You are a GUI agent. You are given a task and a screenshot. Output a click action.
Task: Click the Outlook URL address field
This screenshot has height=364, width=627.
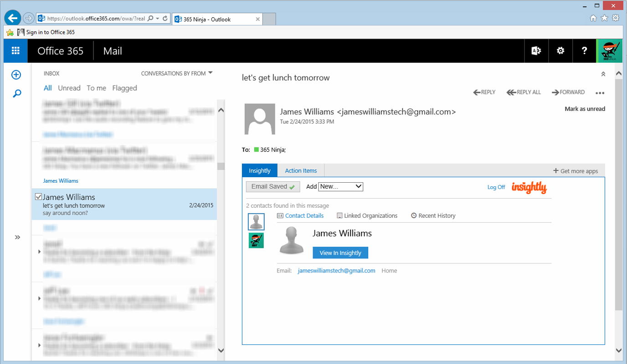96,19
